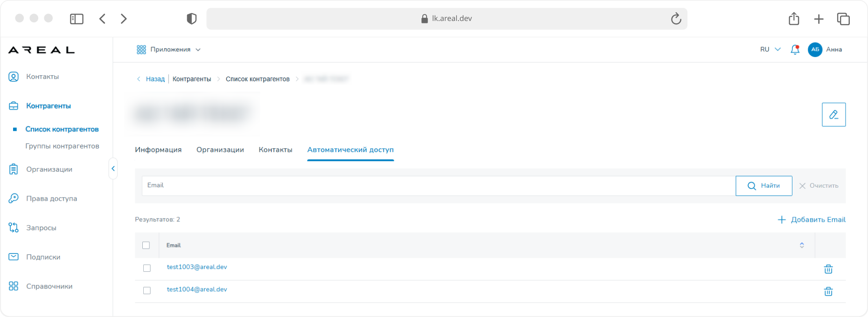Image resolution: width=868 pixels, height=317 pixels.
Task: Delete test1004@areal.dev with trash icon
Action: pyautogui.click(x=828, y=291)
